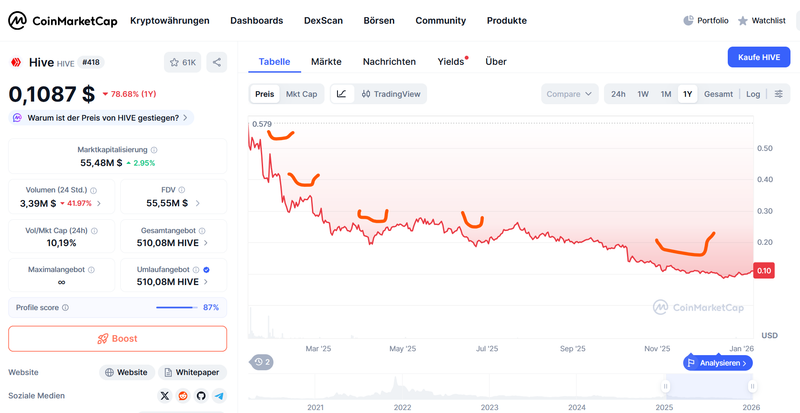Open the Reddit social icon

pyautogui.click(x=183, y=396)
